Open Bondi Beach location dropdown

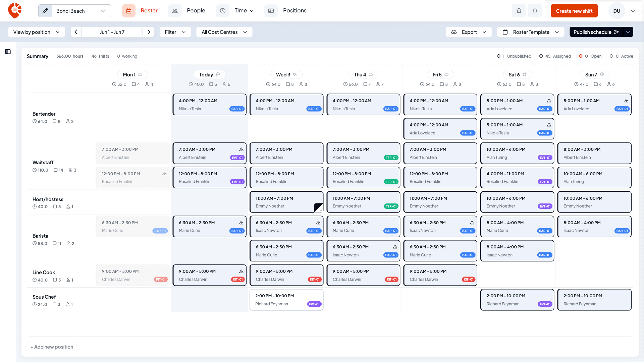point(81,11)
